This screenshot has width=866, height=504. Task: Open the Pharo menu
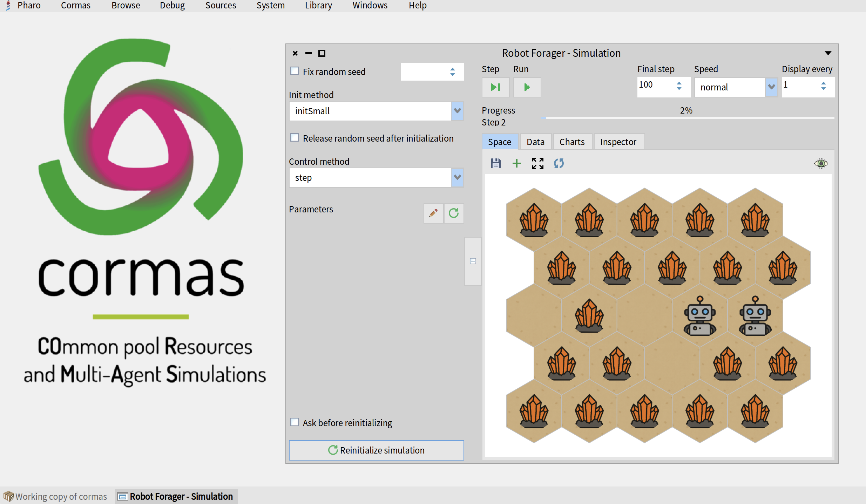[29, 5]
